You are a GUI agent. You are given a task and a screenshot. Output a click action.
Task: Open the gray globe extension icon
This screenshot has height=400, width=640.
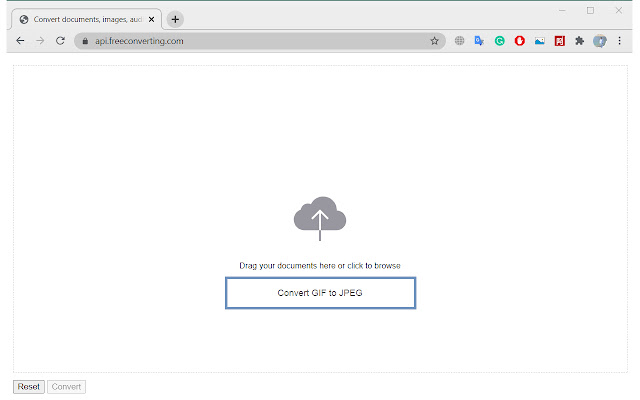pyautogui.click(x=460, y=41)
